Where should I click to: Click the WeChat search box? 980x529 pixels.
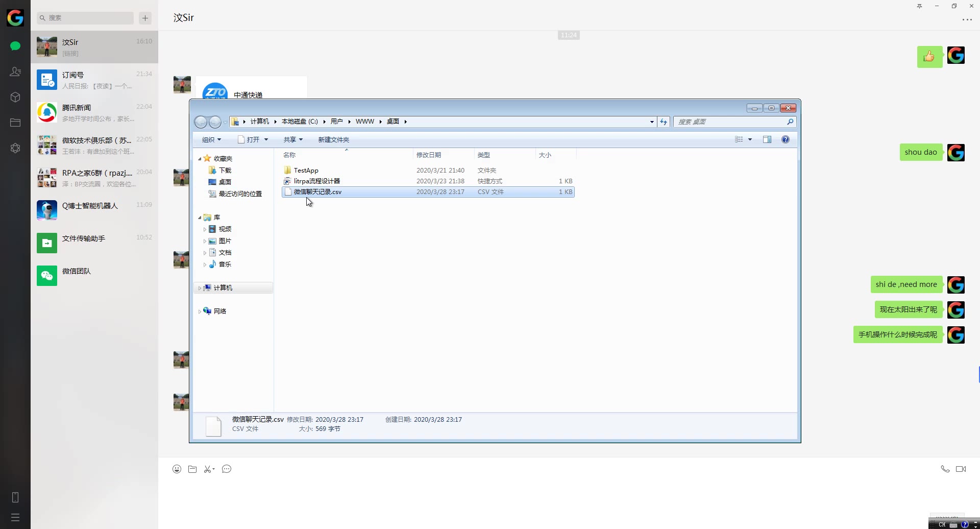tap(85, 18)
